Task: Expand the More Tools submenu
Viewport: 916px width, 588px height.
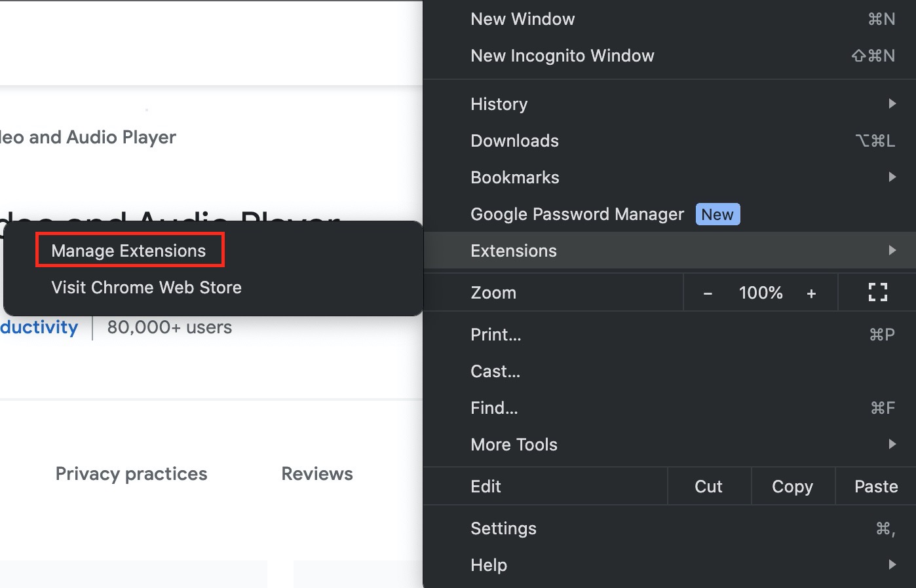Action: click(670, 445)
